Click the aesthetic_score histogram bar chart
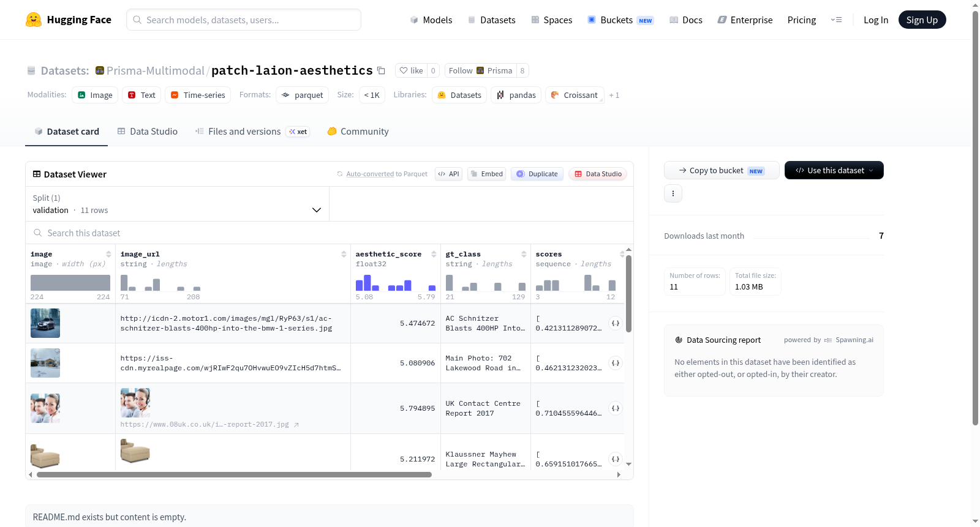 tap(396, 282)
